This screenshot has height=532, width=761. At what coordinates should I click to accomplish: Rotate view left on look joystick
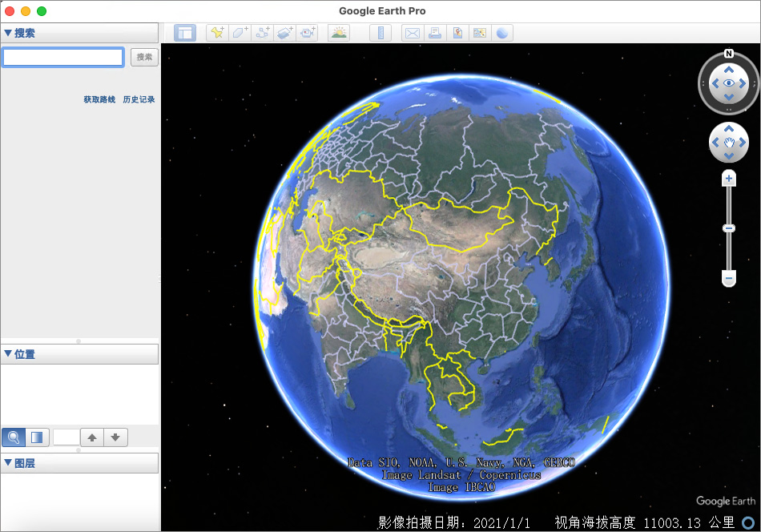pyautogui.click(x=715, y=83)
